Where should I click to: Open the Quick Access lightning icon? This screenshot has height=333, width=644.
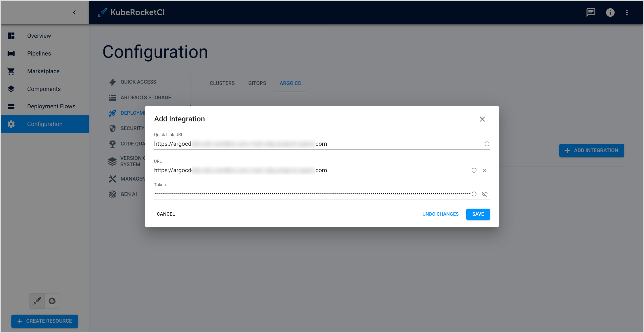(x=112, y=82)
